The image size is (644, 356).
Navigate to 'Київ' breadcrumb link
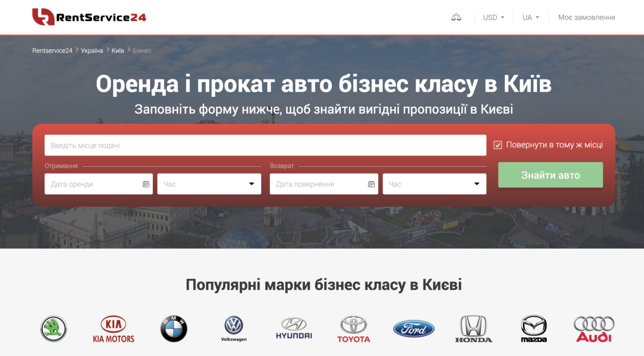click(x=118, y=50)
